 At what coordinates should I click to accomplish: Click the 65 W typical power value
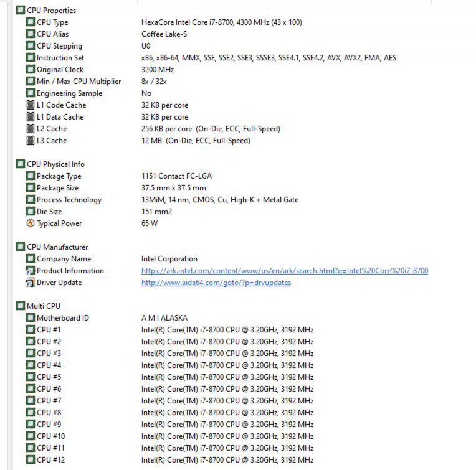(x=150, y=223)
